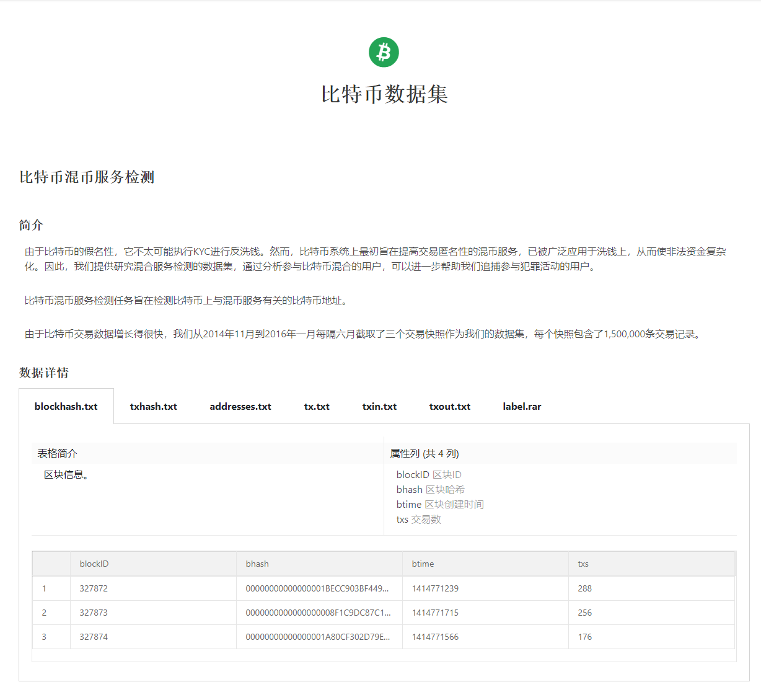Click the Bitcoin logo icon

tap(383, 53)
